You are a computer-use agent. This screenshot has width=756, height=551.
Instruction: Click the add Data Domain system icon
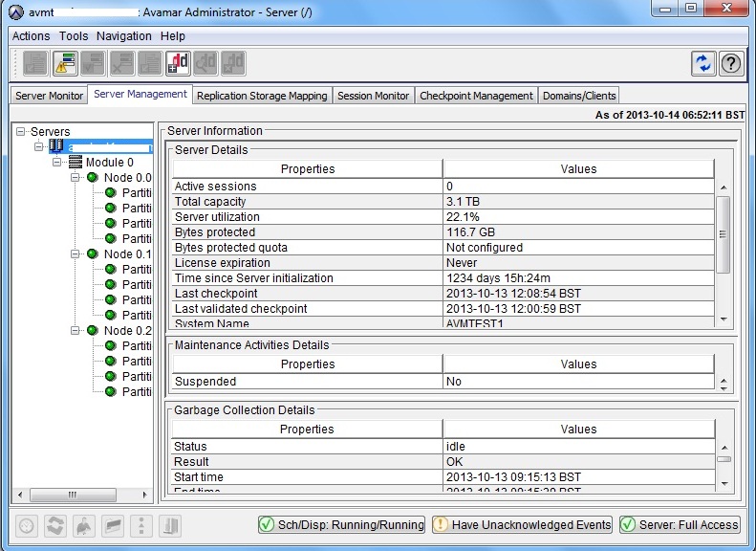(x=178, y=63)
